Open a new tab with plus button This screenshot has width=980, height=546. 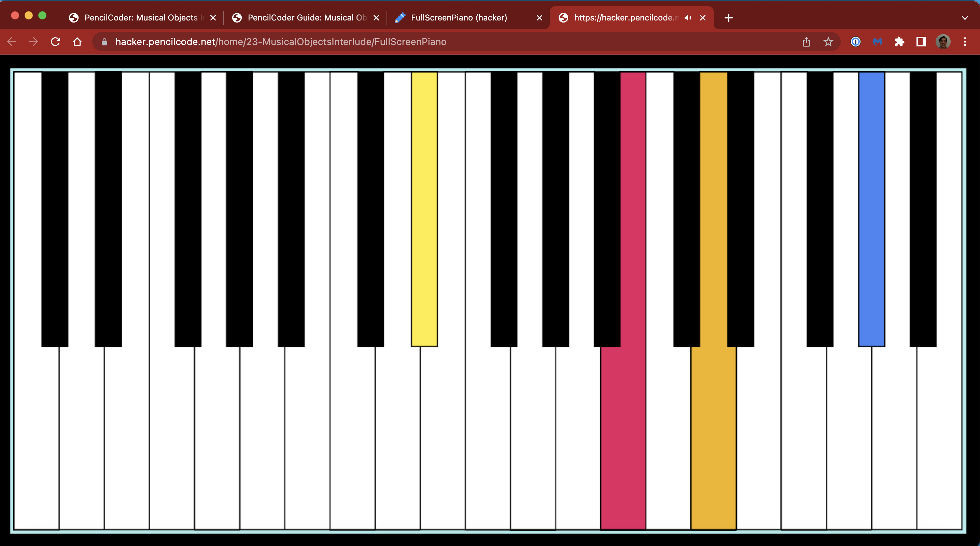[729, 18]
